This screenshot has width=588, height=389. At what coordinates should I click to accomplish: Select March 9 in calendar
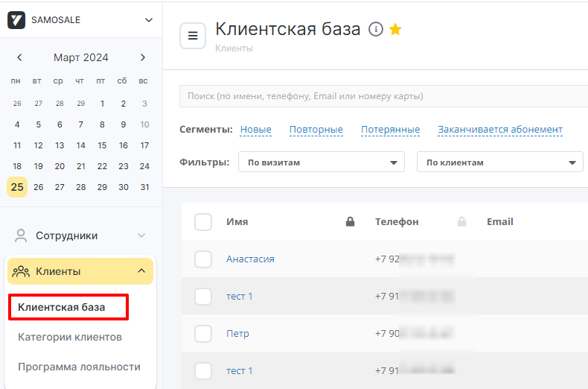(124, 124)
